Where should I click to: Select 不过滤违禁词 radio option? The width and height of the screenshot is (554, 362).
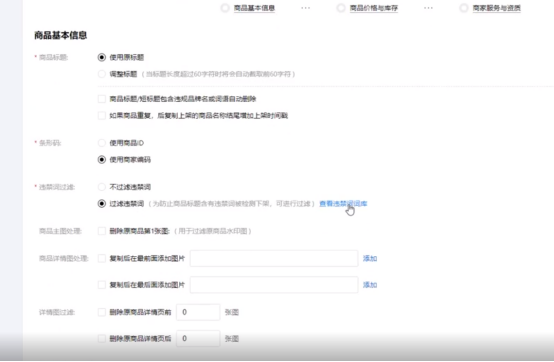(102, 187)
